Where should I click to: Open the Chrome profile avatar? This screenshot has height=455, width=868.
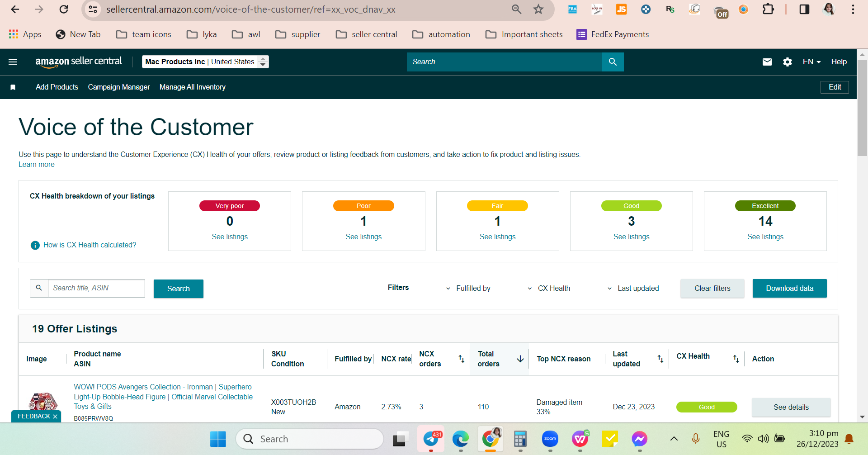click(x=829, y=9)
